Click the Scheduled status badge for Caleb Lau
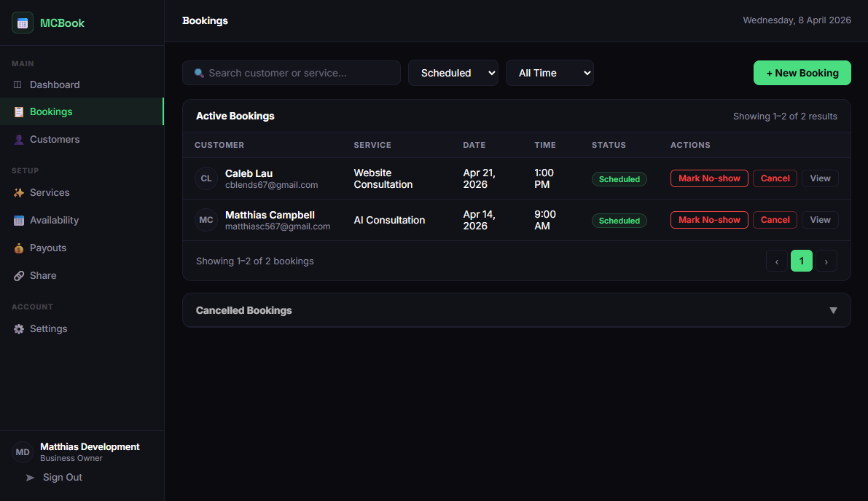868x501 pixels. point(619,178)
